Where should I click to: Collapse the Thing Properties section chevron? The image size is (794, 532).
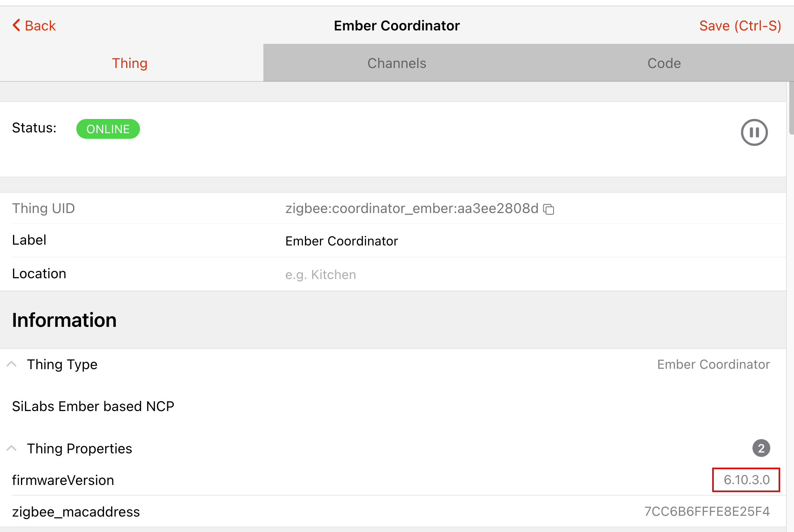click(11, 448)
